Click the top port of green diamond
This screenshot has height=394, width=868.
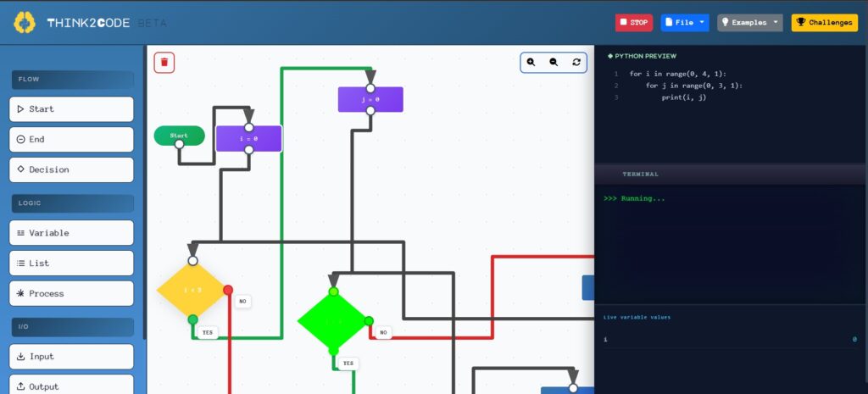point(333,291)
